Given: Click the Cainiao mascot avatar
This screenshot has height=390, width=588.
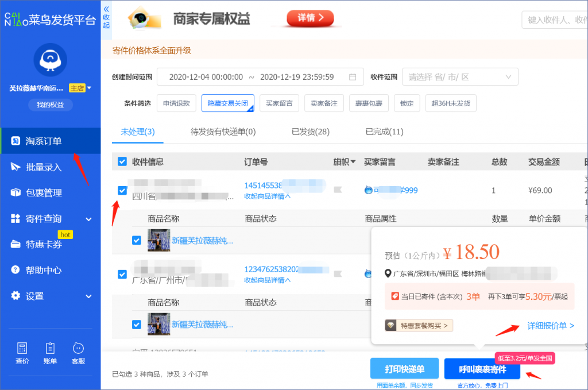Looking at the screenshot, I should [51, 60].
